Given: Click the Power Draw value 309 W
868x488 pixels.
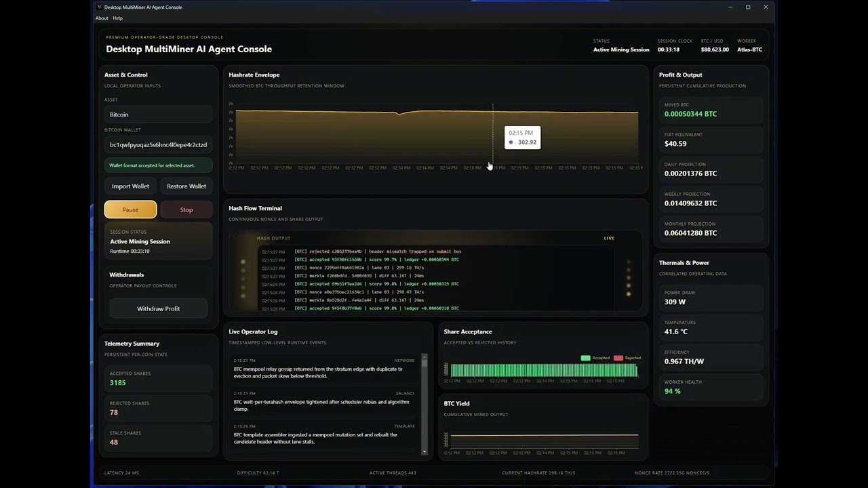Looking at the screenshot, I should point(675,302).
